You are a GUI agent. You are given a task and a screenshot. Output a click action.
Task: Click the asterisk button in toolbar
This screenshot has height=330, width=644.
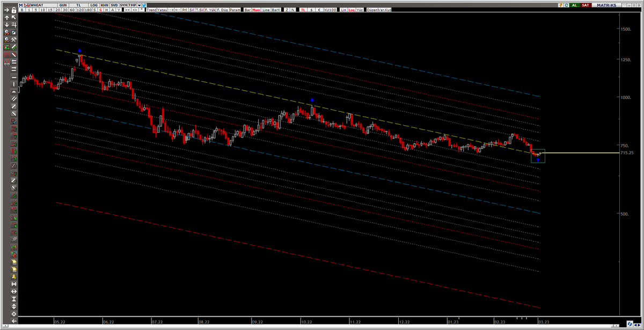click(142, 10)
